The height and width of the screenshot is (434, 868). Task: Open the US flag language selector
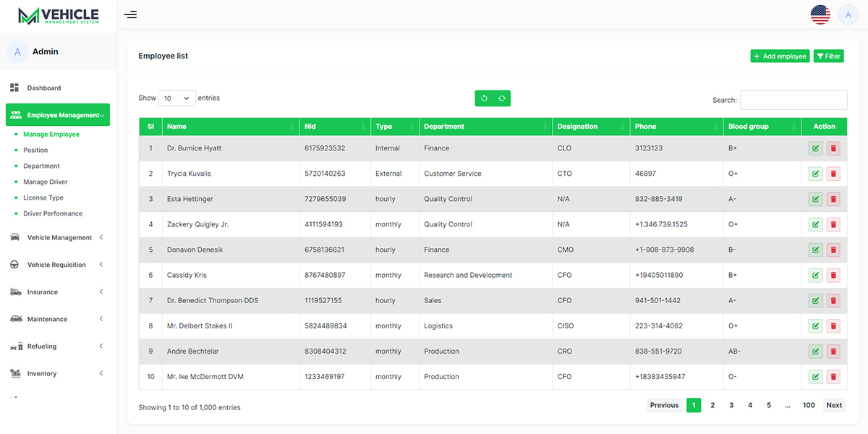(x=820, y=14)
